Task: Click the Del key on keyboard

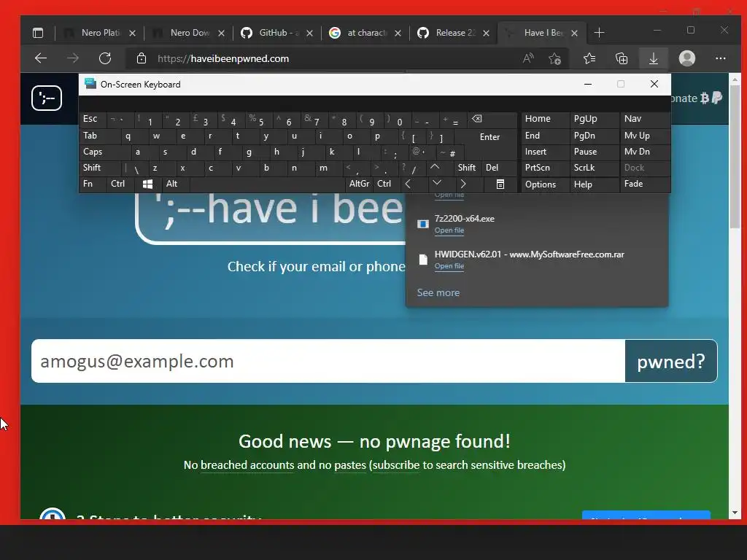Action: 498,168
